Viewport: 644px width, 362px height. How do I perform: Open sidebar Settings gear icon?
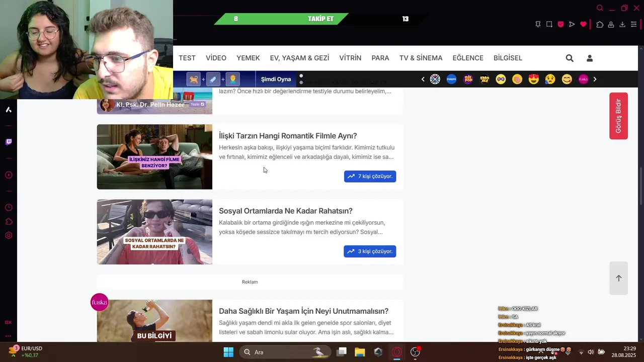coord(9,235)
